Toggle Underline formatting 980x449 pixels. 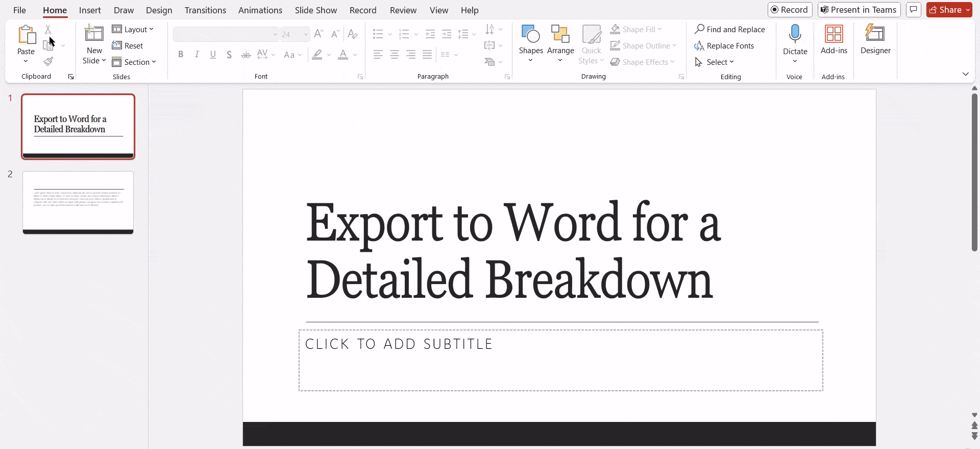[213, 55]
